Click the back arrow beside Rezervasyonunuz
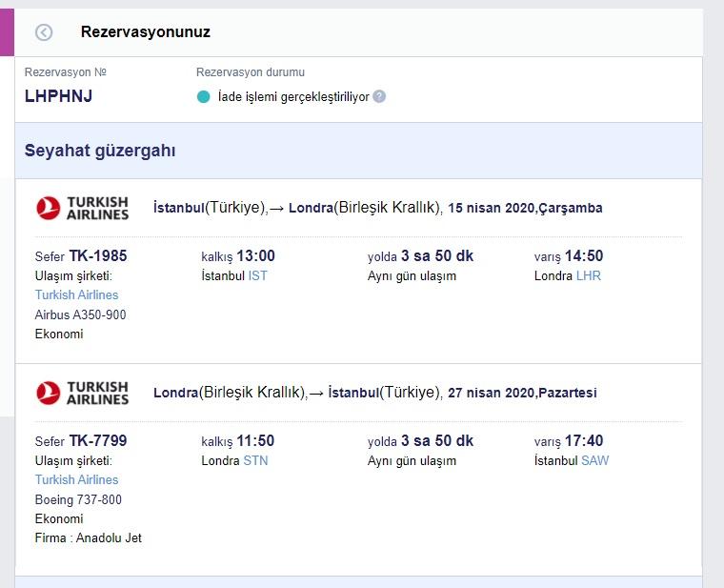724x588 pixels. click(x=44, y=32)
